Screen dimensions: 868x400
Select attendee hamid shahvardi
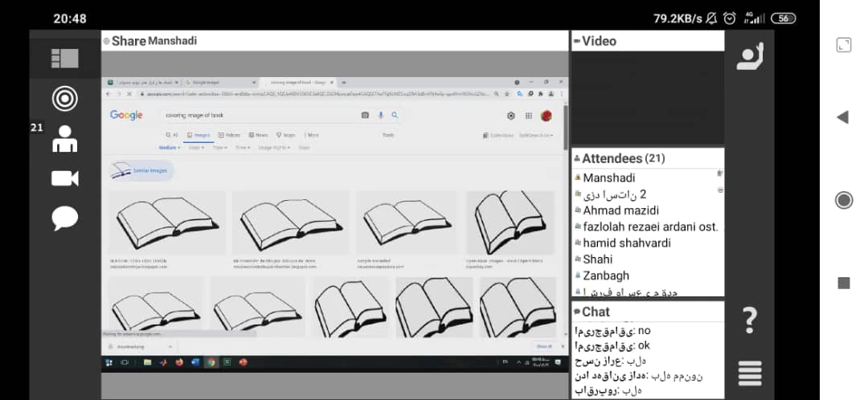tap(626, 243)
